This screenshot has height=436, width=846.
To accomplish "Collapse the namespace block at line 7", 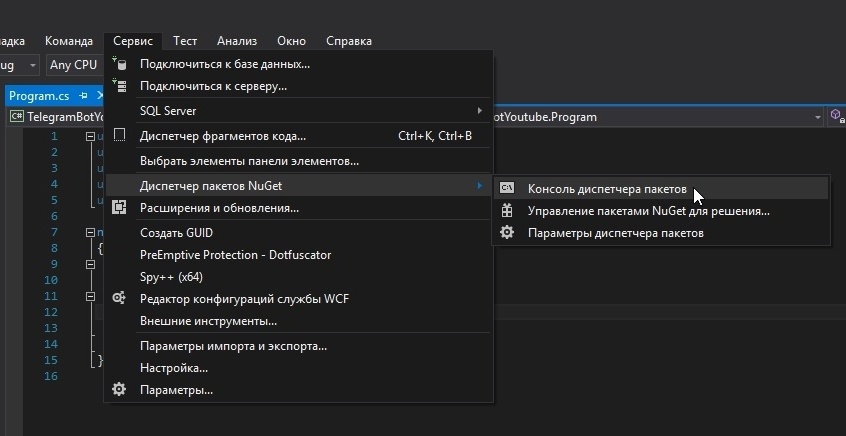I will [90, 232].
